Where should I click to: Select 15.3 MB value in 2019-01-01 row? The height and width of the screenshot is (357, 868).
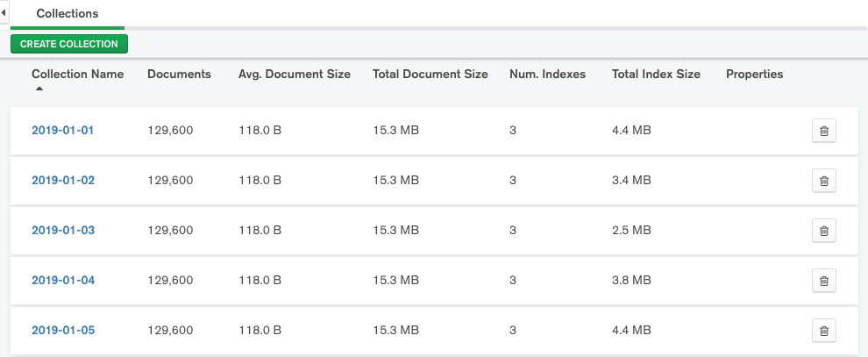pyautogui.click(x=395, y=131)
